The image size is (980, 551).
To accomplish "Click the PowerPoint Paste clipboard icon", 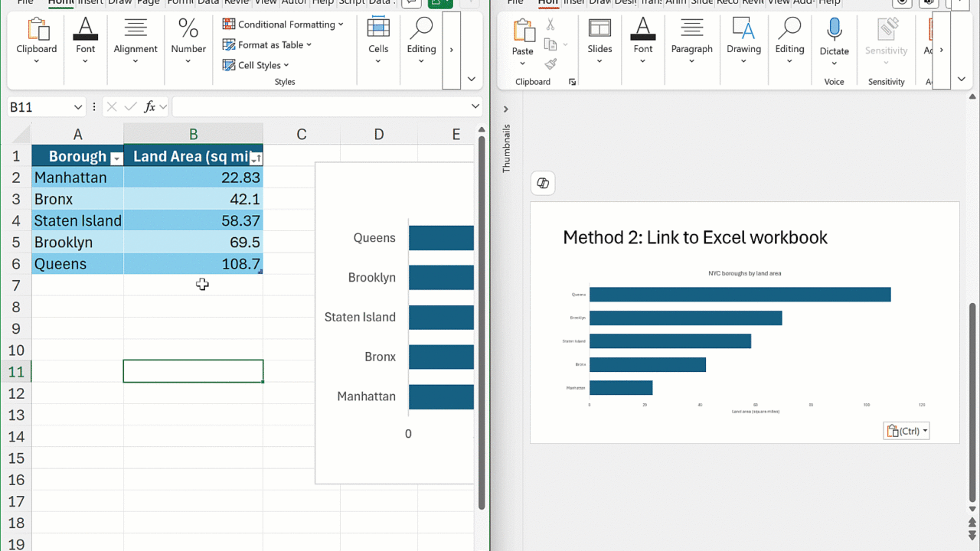I will [523, 31].
